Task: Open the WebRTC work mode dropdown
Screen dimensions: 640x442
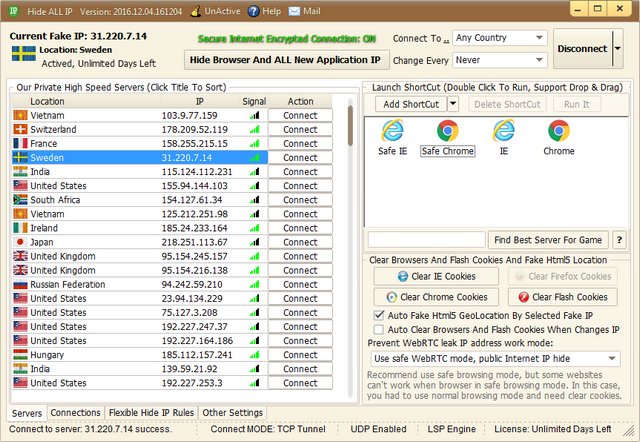Action: 494,358
